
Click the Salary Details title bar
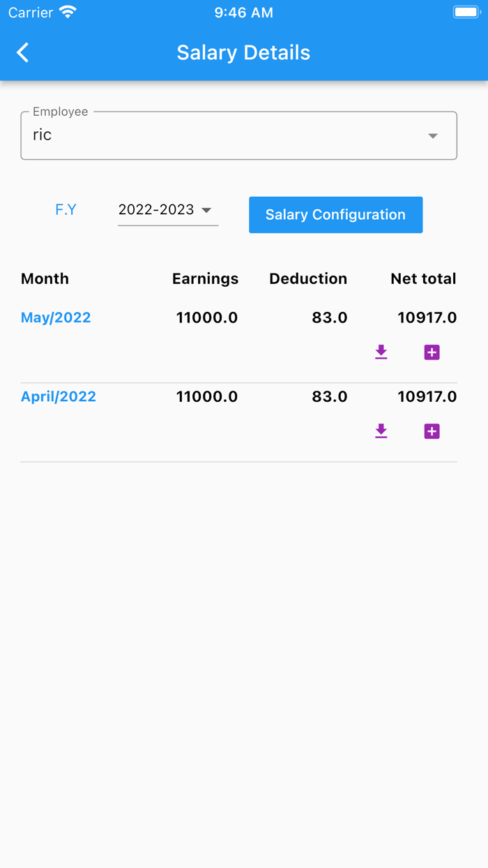pos(243,52)
